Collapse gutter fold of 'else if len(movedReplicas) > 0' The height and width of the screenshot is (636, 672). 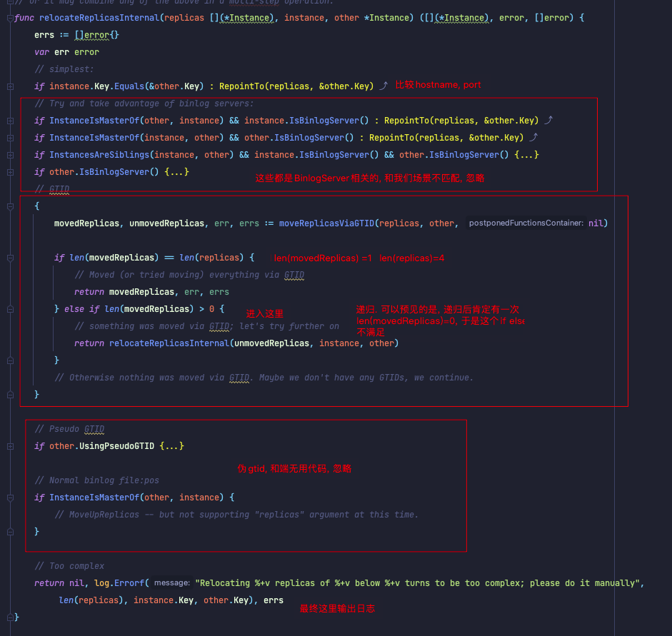[10, 309]
